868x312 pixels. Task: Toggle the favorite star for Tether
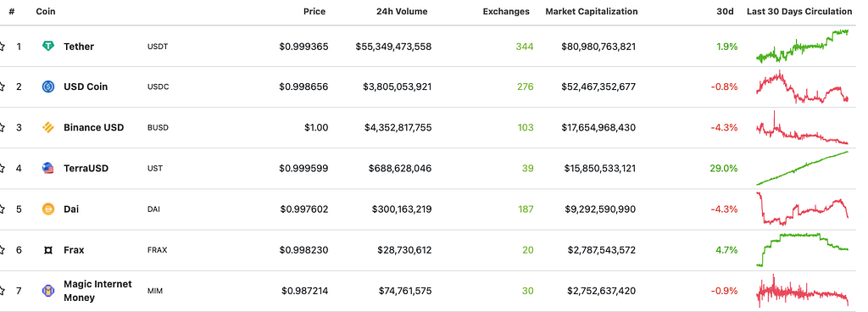[2, 47]
